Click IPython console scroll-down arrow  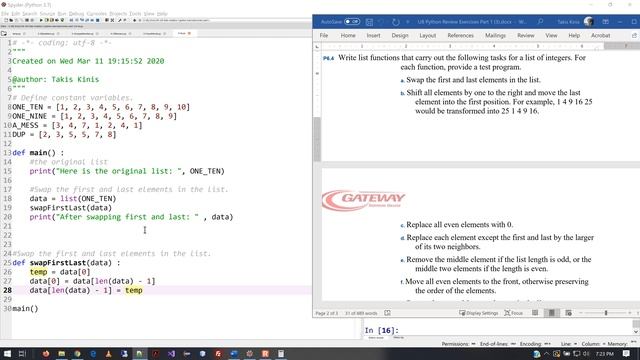(x=636, y=332)
